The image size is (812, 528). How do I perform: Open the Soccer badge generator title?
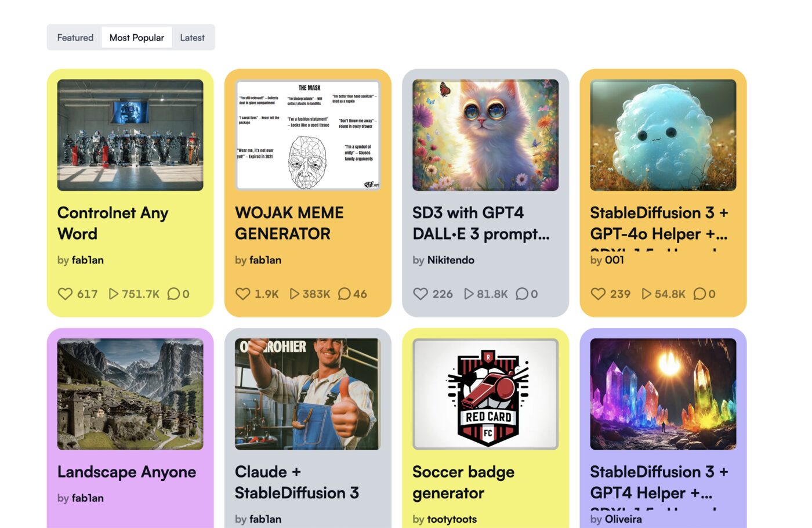pos(463,482)
